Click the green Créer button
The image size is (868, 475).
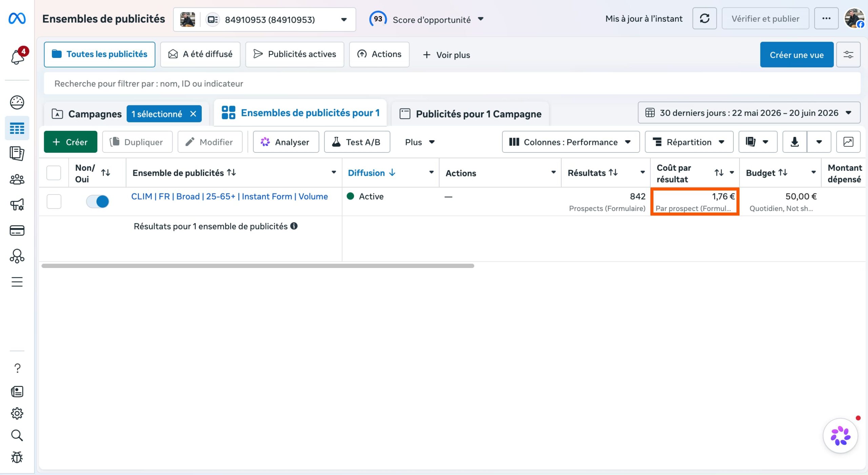tap(70, 142)
